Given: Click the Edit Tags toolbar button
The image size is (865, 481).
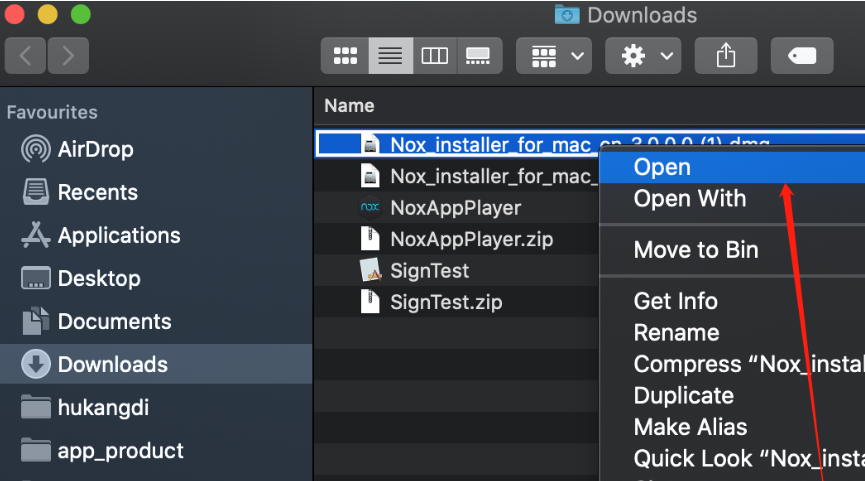Looking at the screenshot, I should 802,56.
